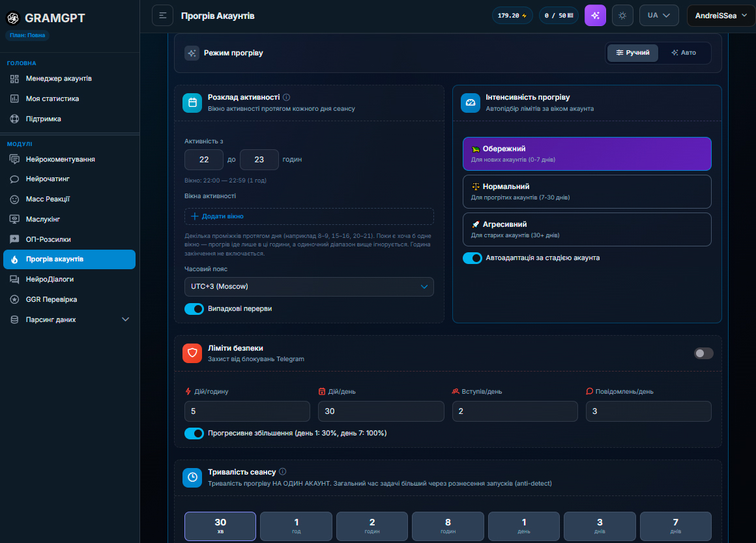
Task: Click the activity start hour field showing 22
Action: tap(204, 160)
